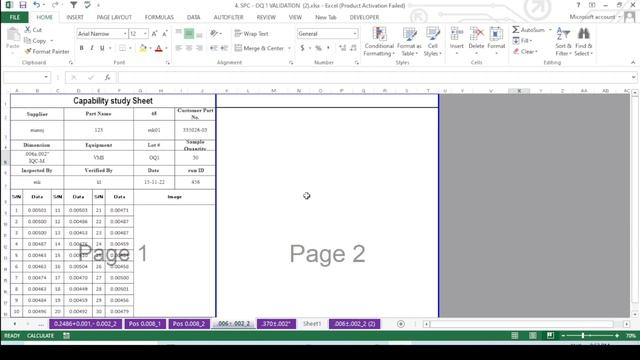This screenshot has height=360, width=640.
Task: Enable middle vertical alignment
Action: click(x=189, y=33)
